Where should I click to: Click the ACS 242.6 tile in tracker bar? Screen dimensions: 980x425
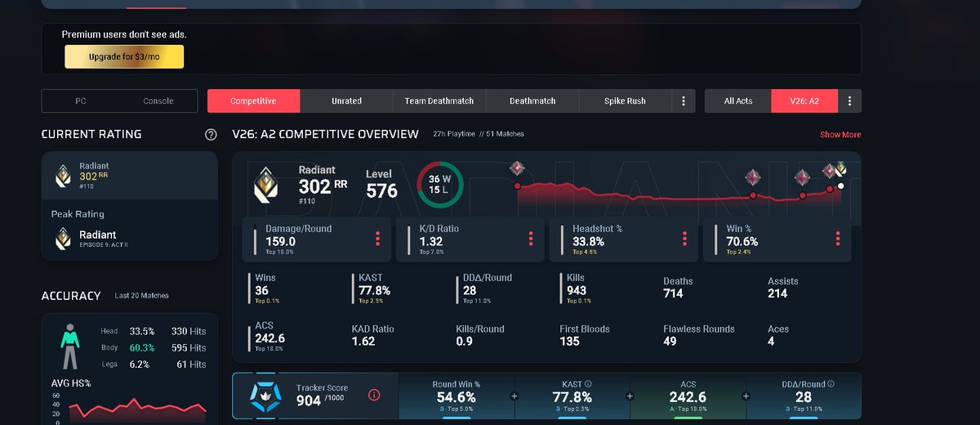pyautogui.click(x=688, y=396)
